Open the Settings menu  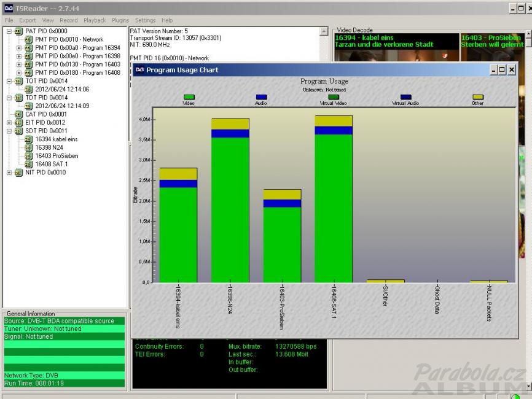[145, 20]
